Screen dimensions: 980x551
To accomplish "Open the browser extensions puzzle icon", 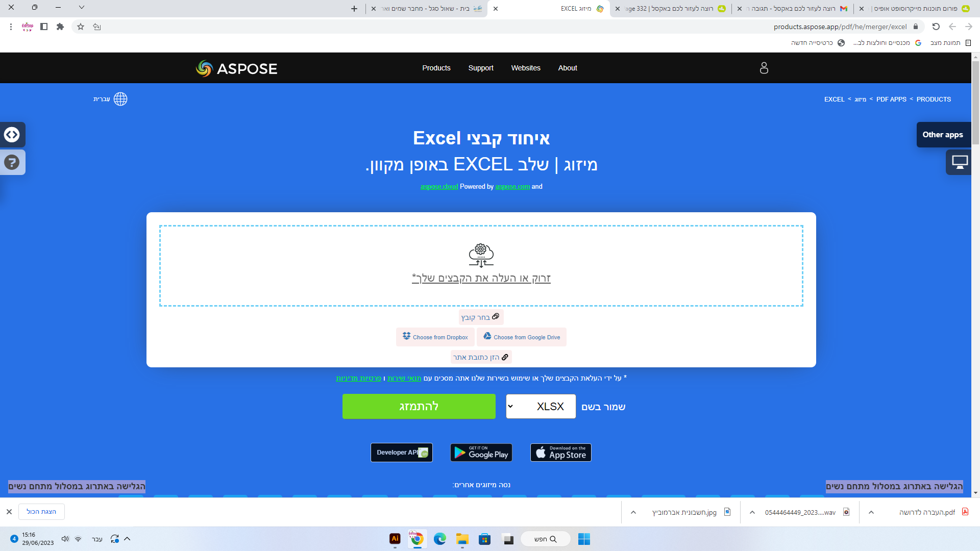I will click(x=60, y=27).
